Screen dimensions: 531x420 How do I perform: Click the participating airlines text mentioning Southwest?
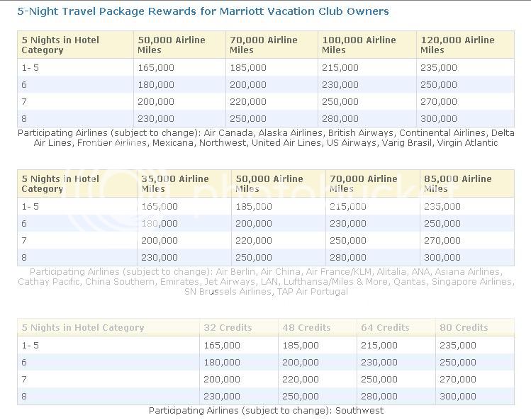pyautogui.click(x=266, y=411)
